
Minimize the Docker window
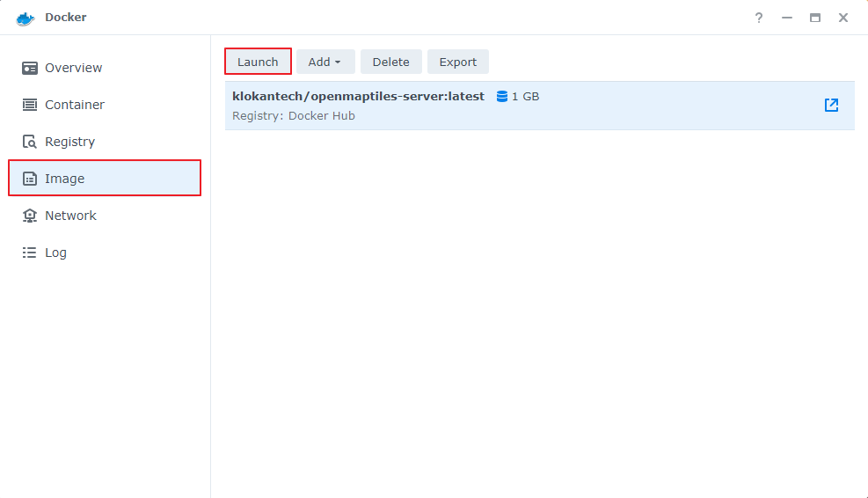click(787, 18)
